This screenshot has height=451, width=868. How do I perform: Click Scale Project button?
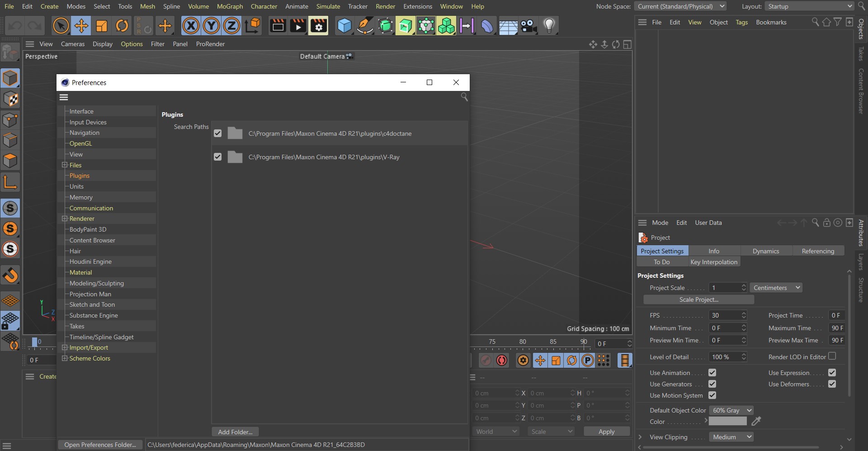[698, 299]
